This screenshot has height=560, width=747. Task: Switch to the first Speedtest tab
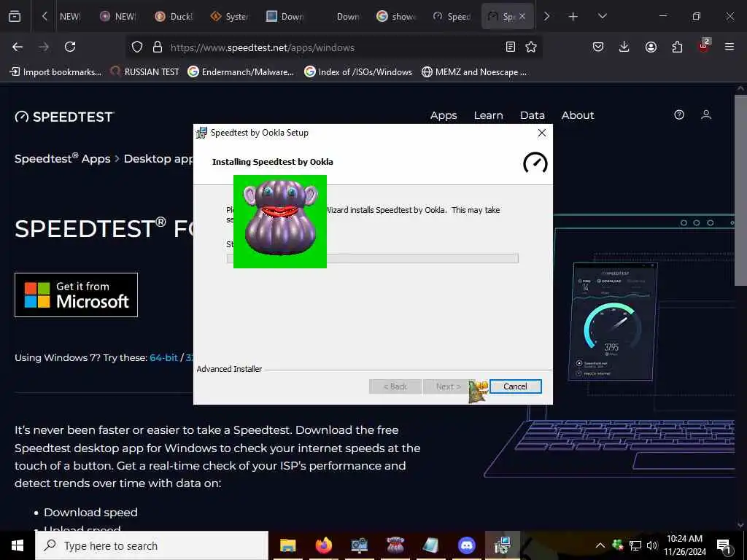pos(452,16)
